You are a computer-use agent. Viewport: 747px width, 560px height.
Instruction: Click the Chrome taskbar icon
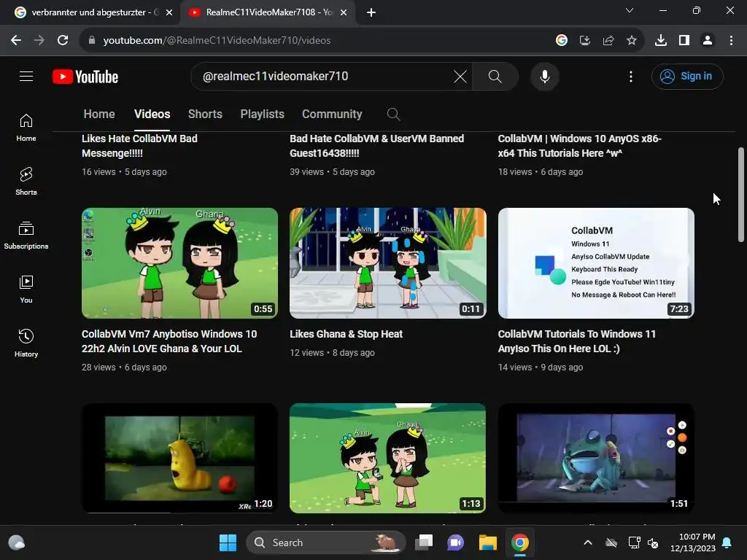coord(519,542)
